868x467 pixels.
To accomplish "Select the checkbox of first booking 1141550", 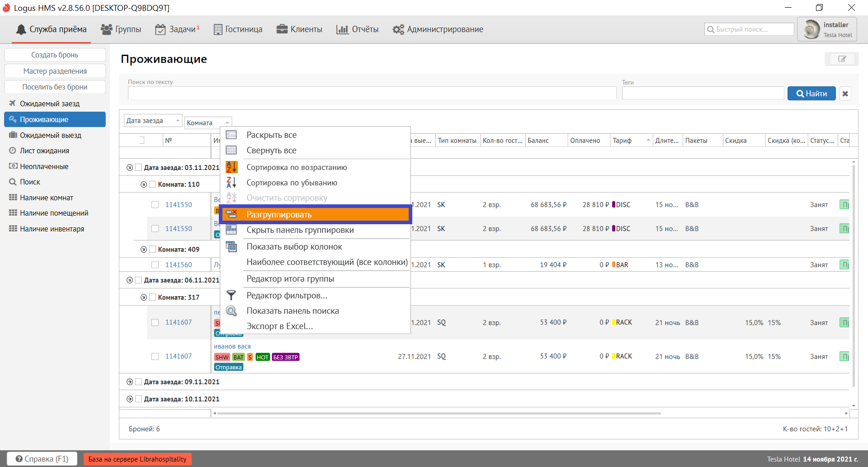I will [155, 205].
